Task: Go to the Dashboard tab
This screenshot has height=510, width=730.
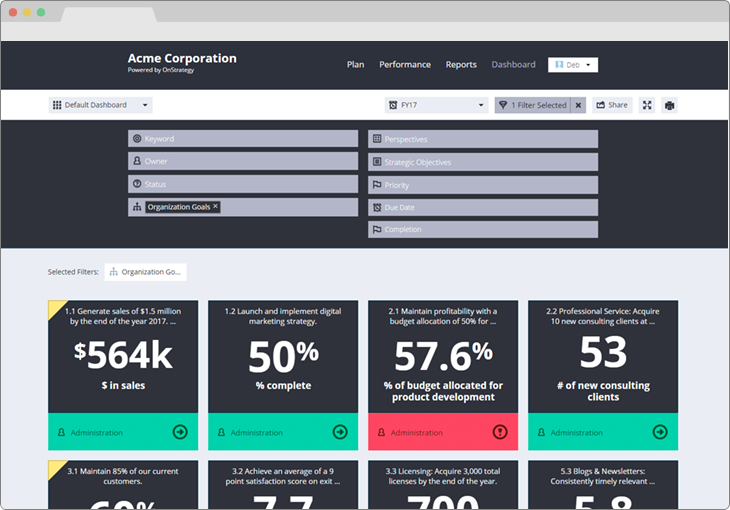Action: point(513,65)
